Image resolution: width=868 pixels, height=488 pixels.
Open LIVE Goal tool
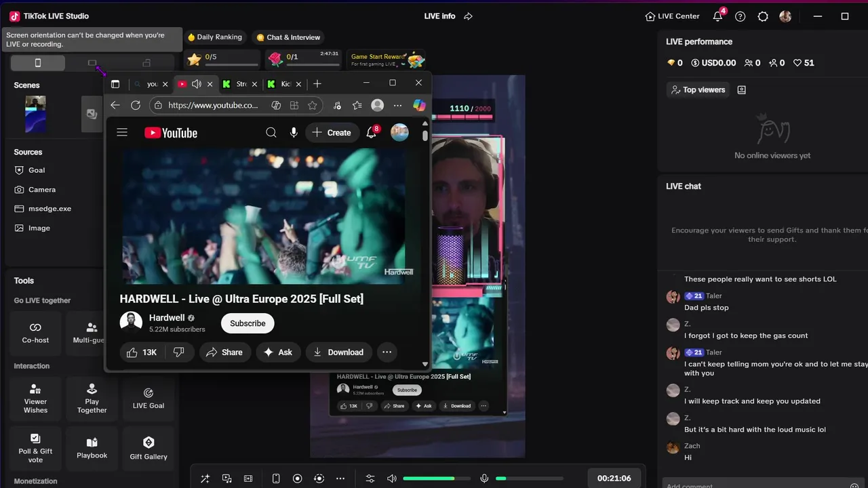pyautogui.click(x=149, y=398)
